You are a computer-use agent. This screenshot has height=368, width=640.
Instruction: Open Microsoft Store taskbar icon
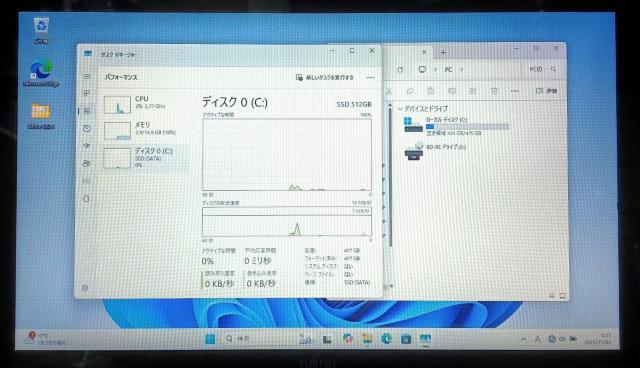(406, 339)
